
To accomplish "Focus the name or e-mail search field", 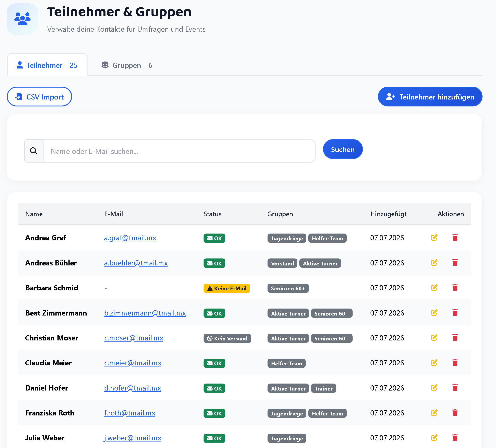I will point(179,151).
